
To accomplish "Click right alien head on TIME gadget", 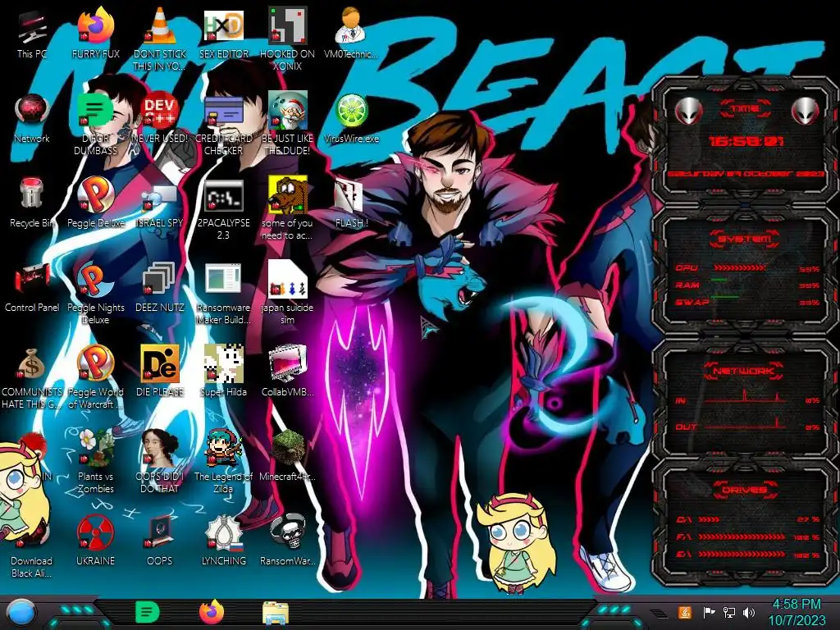I will (806, 112).
